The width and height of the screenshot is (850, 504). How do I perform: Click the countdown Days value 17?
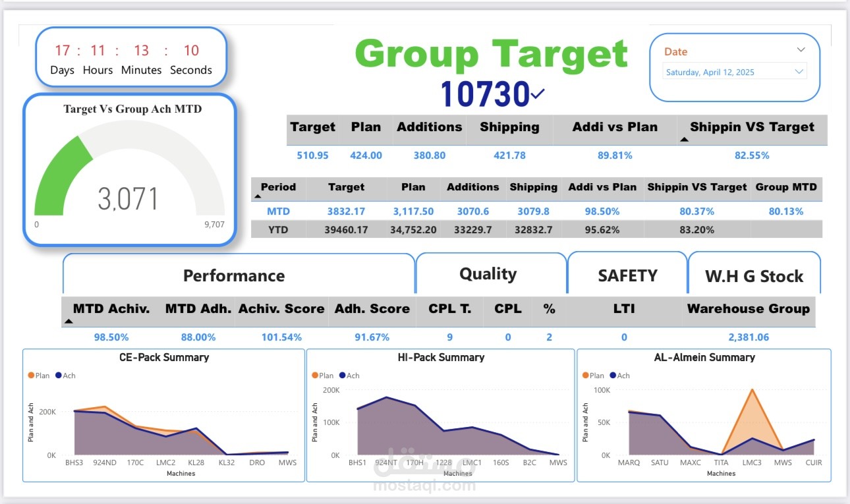click(62, 51)
